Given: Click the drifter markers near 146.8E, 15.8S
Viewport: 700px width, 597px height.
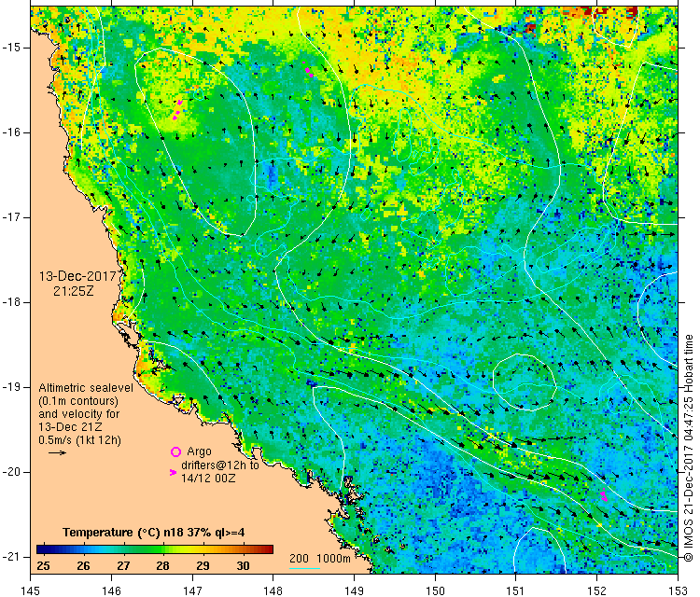Looking at the screenshot, I should (x=177, y=110).
